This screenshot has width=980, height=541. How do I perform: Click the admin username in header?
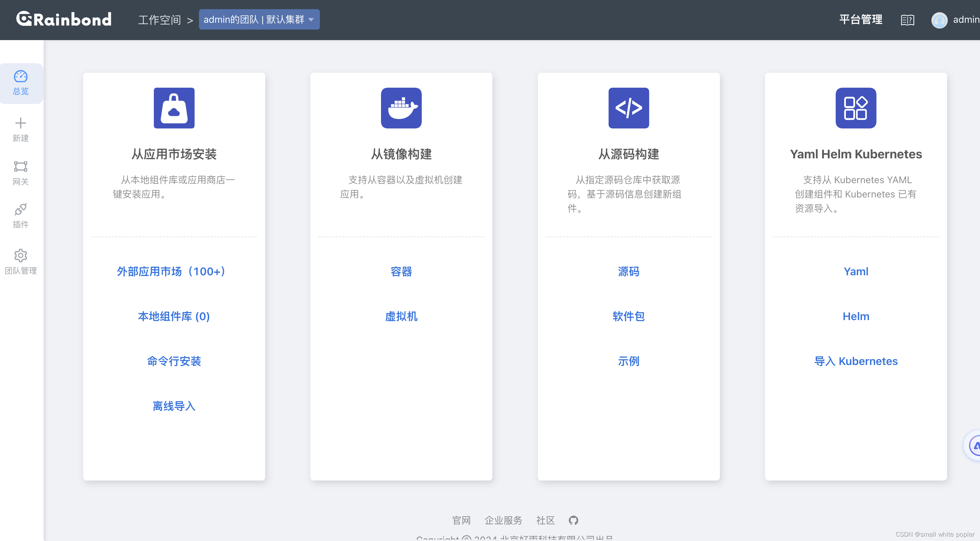(966, 19)
